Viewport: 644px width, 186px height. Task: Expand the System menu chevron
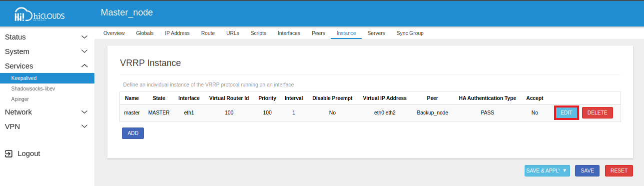coord(84,51)
